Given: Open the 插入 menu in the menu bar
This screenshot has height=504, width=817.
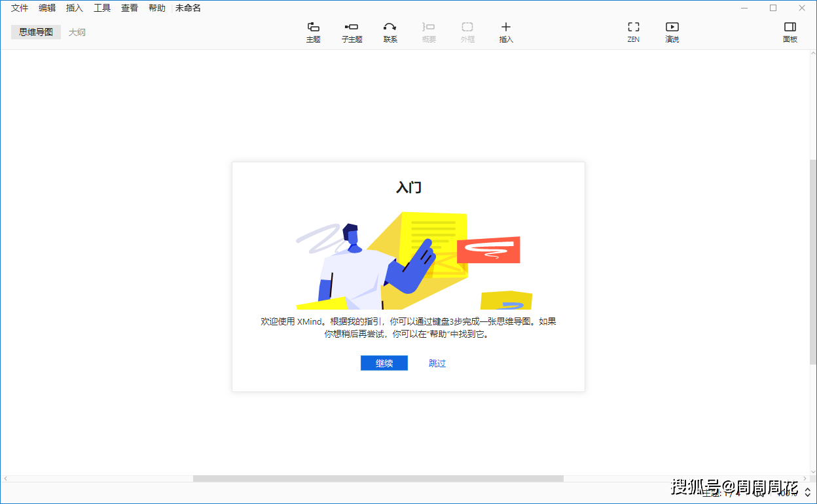Looking at the screenshot, I should [x=75, y=8].
